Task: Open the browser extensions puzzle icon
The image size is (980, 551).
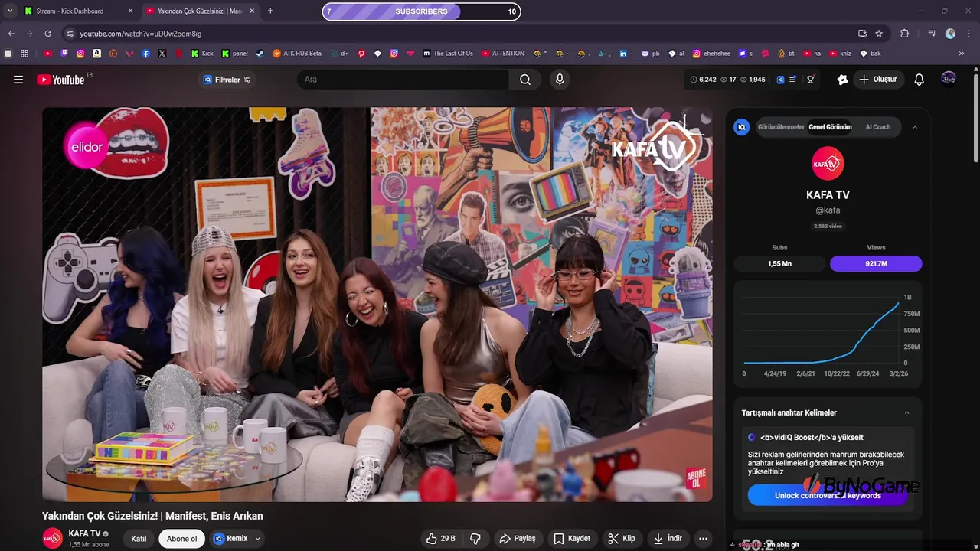Action: click(x=904, y=34)
